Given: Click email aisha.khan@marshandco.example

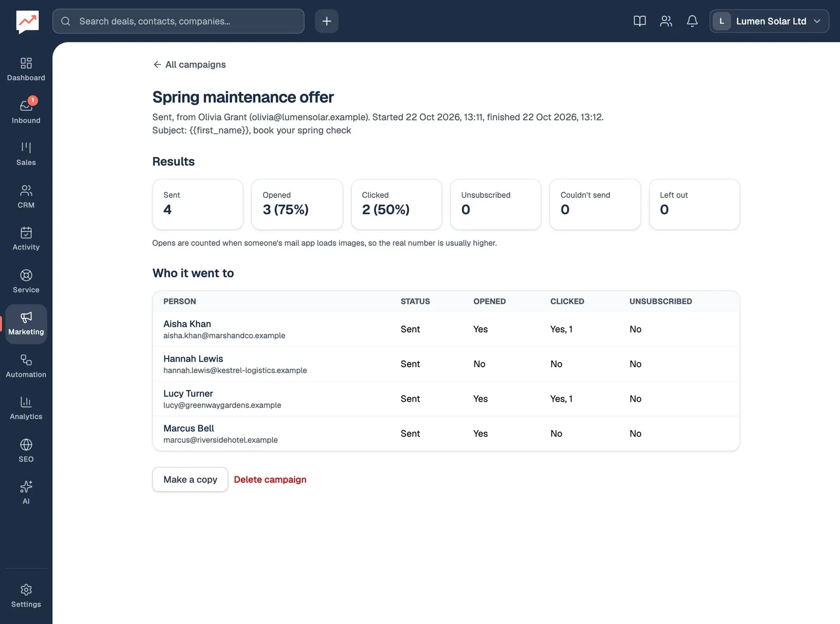Looking at the screenshot, I should tap(224, 336).
